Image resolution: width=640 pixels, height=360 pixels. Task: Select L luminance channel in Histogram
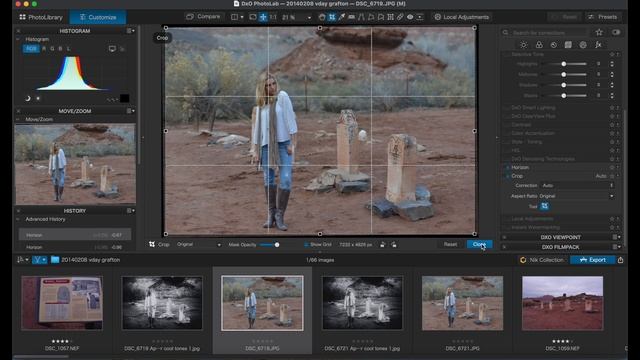[x=69, y=49]
